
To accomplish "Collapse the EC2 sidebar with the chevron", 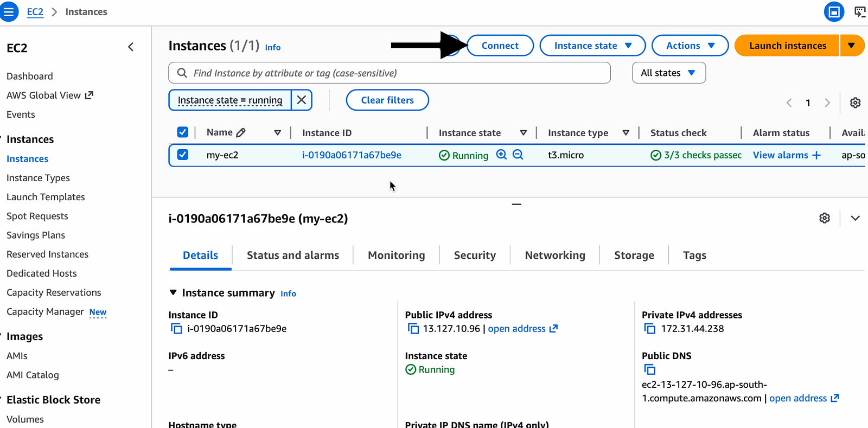I will coord(131,47).
